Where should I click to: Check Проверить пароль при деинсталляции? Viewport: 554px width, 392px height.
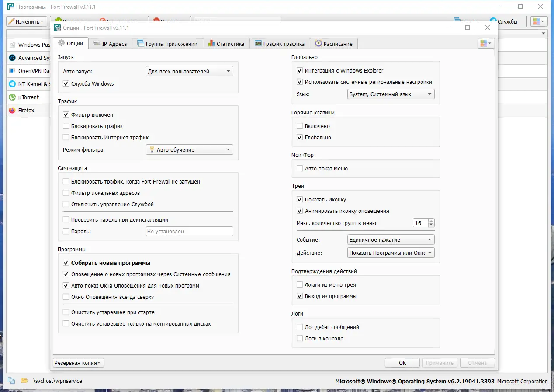click(66, 219)
